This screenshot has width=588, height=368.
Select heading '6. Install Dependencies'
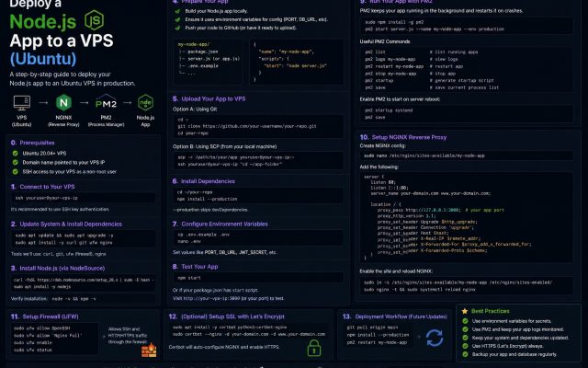[x=204, y=181]
